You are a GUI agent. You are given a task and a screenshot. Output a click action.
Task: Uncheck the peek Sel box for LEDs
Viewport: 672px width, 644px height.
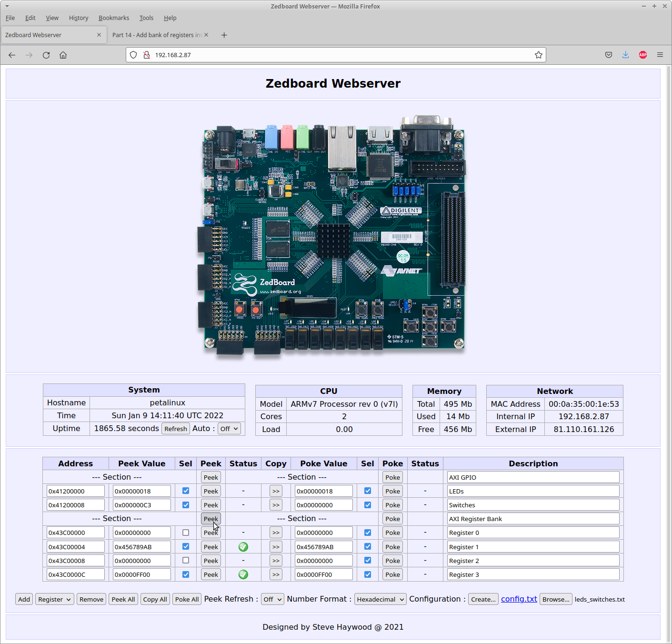coord(186,491)
